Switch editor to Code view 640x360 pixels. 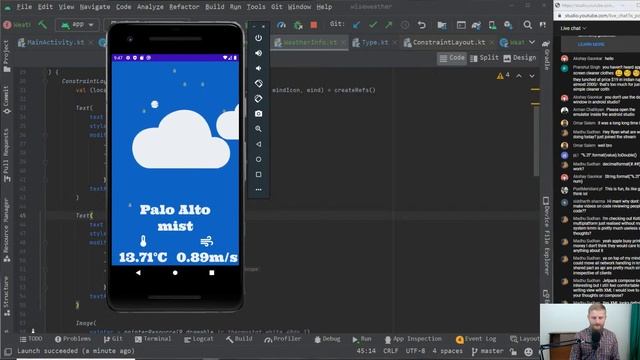coord(452,58)
